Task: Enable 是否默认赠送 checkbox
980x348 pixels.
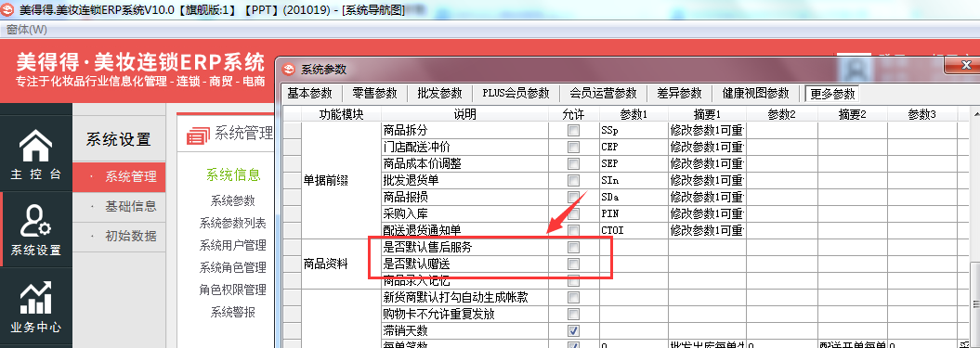Action: (573, 264)
